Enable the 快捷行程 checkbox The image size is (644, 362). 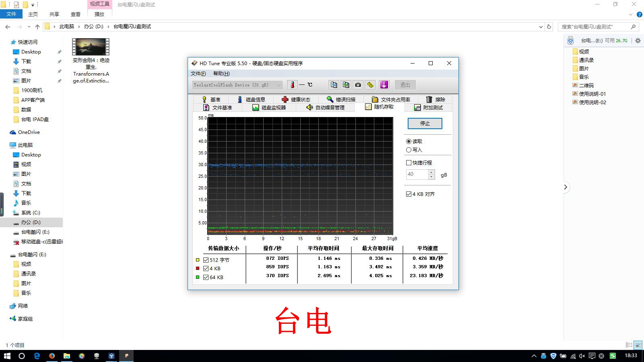coord(409,162)
